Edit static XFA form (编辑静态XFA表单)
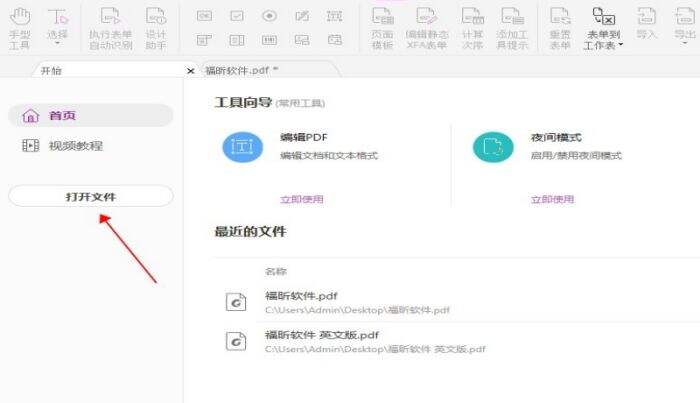 (426, 28)
